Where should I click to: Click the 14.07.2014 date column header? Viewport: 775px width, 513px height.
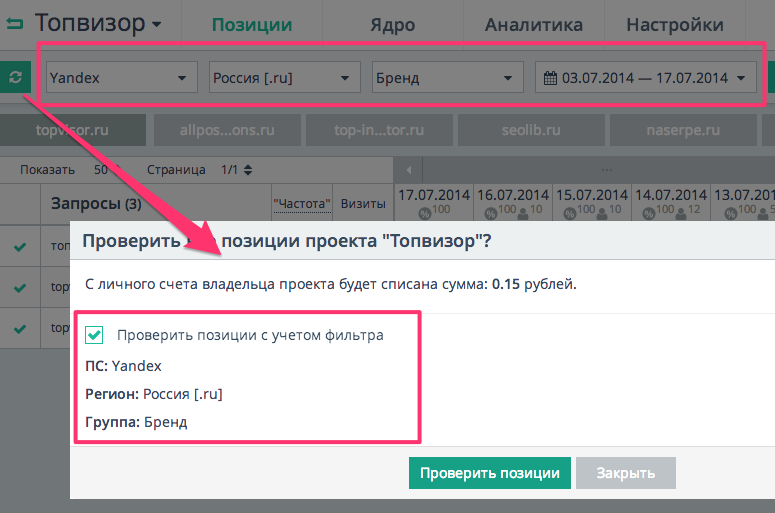[671, 195]
